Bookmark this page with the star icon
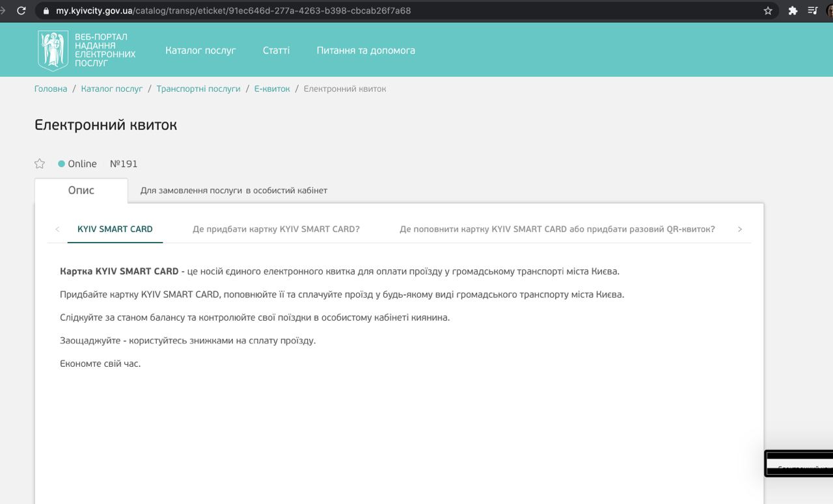The image size is (833, 504). pyautogui.click(x=768, y=10)
